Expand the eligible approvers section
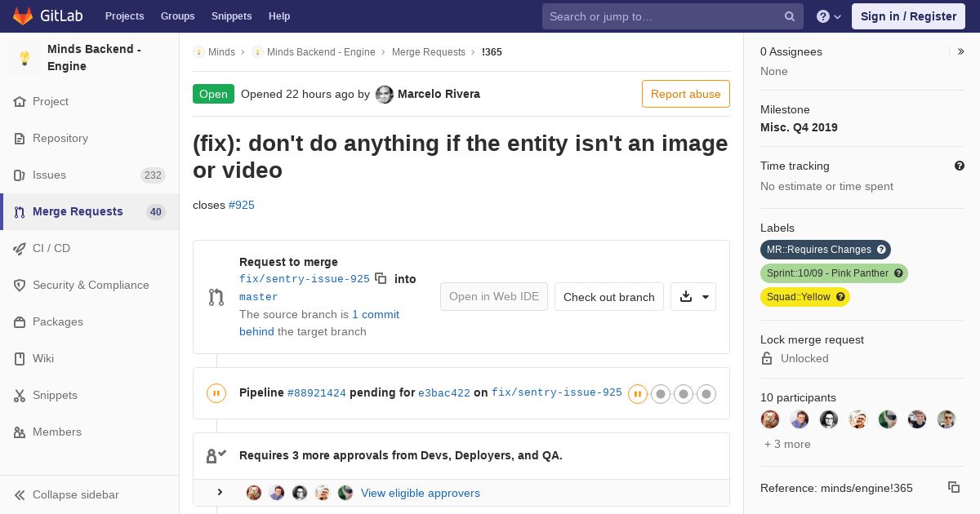This screenshot has height=514, width=980. pyautogui.click(x=220, y=492)
